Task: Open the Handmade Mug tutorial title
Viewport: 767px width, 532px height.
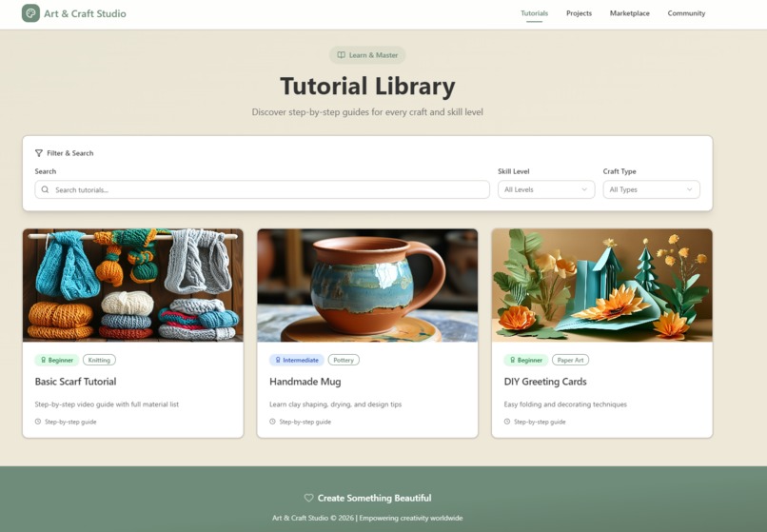Action: (305, 382)
